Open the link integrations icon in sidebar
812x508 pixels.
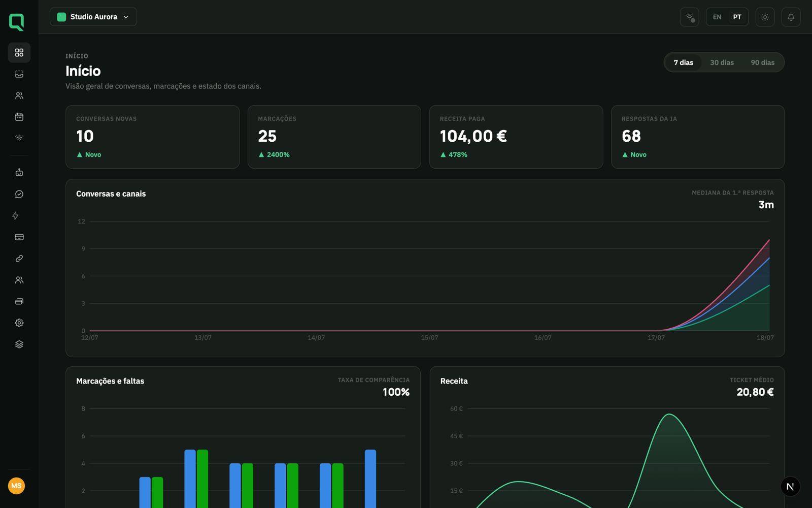pyautogui.click(x=19, y=259)
